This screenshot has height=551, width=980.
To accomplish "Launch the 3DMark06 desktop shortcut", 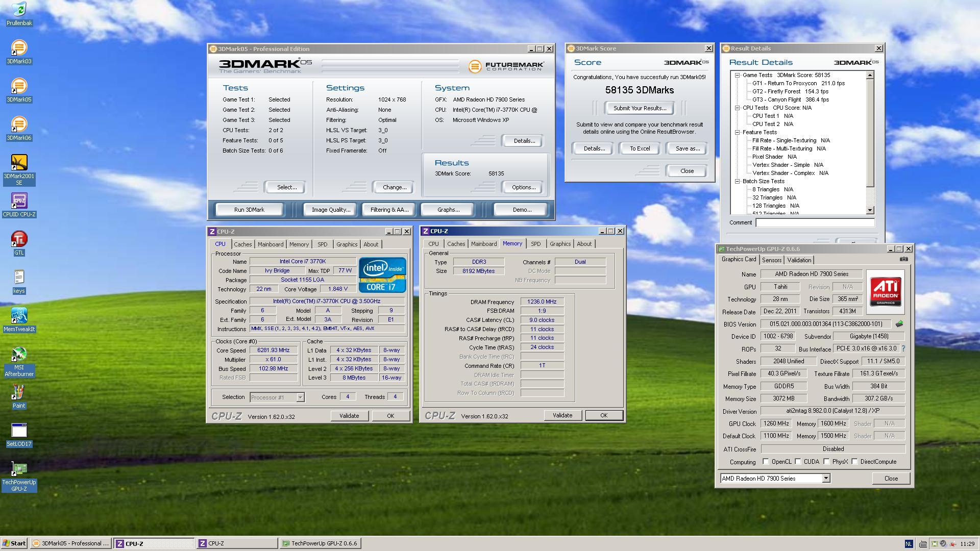I will pos(19,128).
